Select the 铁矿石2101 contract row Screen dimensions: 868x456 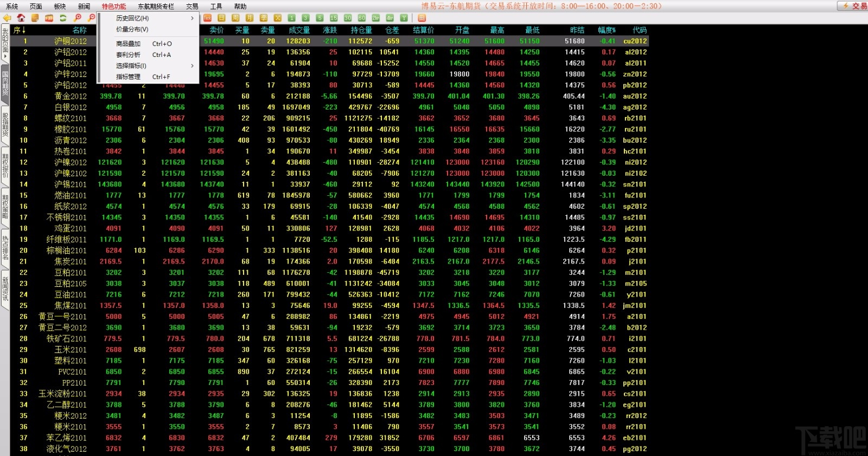(330, 338)
